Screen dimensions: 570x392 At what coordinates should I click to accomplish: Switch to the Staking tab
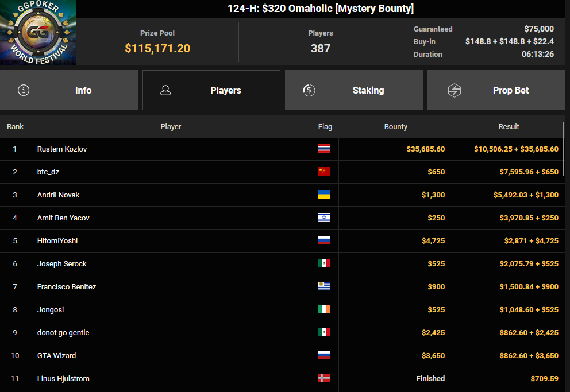(354, 90)
